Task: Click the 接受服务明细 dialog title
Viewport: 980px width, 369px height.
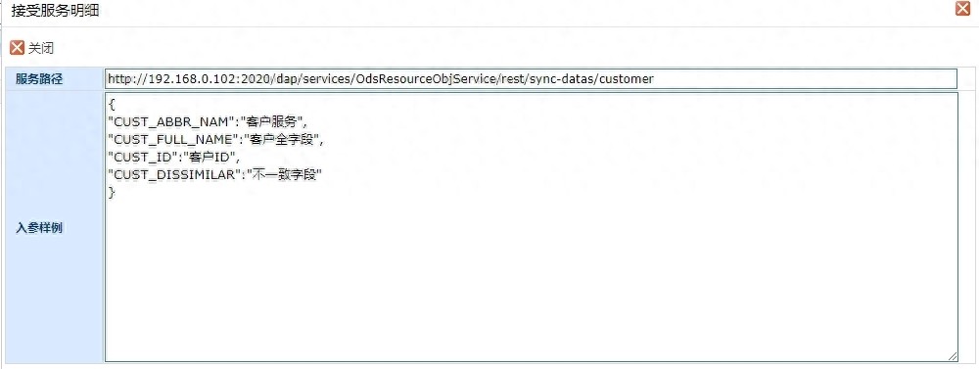Action: pyautogui.click(x=55, y=11)
